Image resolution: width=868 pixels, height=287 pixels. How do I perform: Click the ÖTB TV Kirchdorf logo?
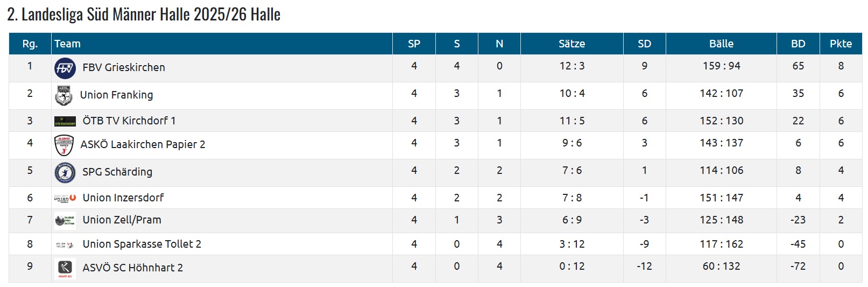tap(65, 121)
